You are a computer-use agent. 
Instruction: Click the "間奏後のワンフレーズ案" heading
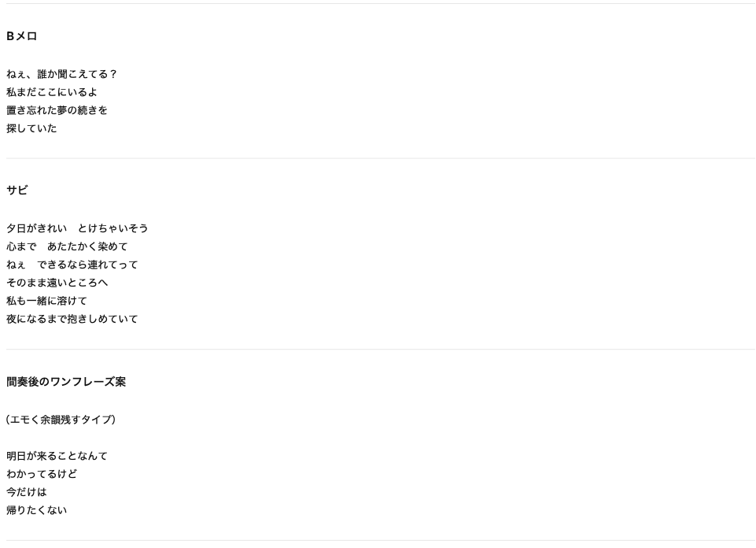(x=66, y=382)
